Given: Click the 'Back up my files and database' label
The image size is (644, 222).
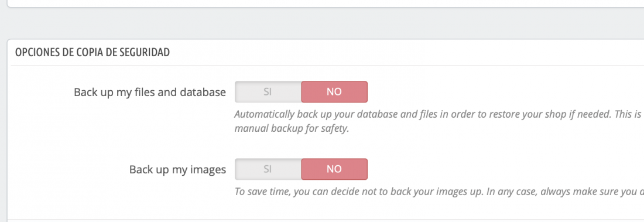Looking at the screenshot, I should coord(150,92).
